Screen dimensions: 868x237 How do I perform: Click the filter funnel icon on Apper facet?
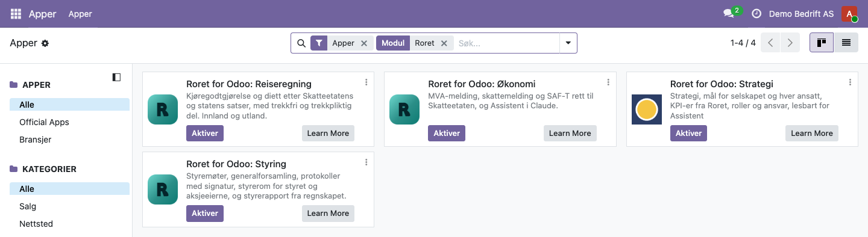[319, 43]
